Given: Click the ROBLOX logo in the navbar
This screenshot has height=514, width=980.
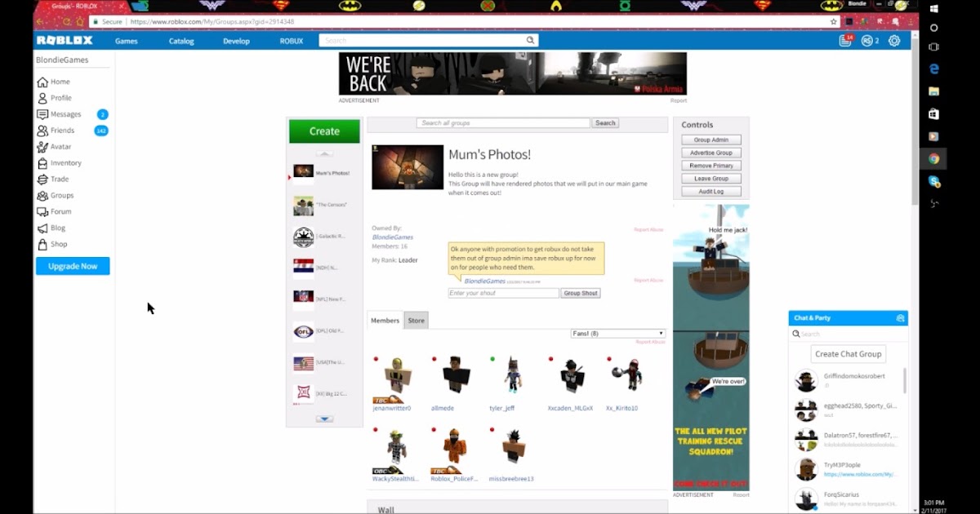Looking at the screenshot, I should tap(64, 41).
